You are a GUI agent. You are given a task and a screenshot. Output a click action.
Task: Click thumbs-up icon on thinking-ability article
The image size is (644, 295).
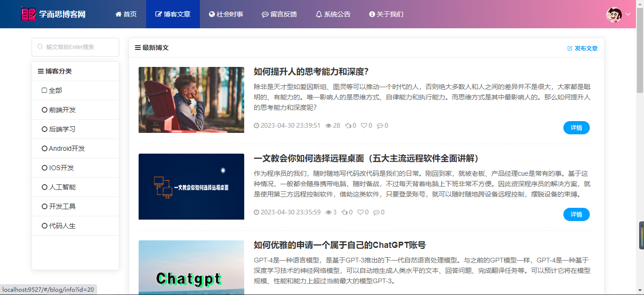(x=348, y=126)
